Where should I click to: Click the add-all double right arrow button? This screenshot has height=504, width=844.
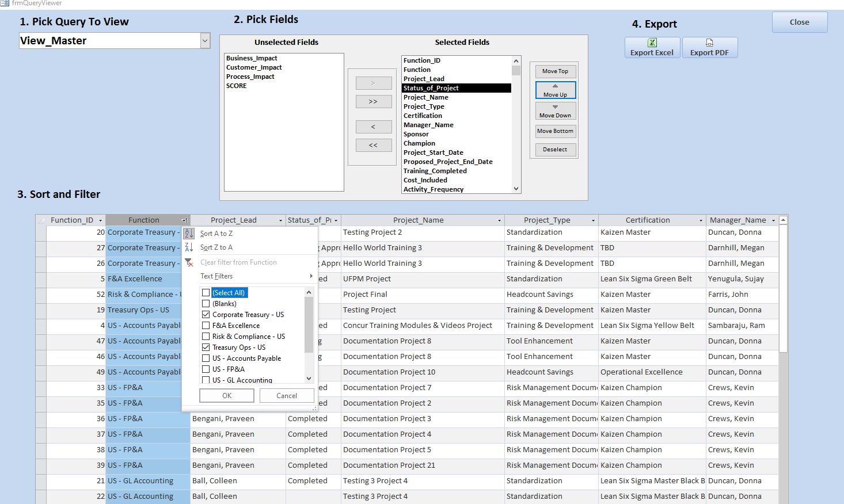click(373, 102)
